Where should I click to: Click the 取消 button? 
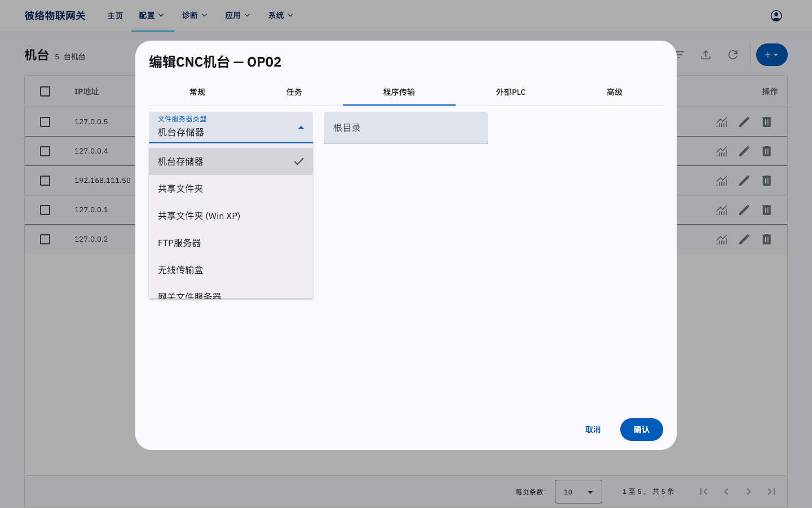593,430
